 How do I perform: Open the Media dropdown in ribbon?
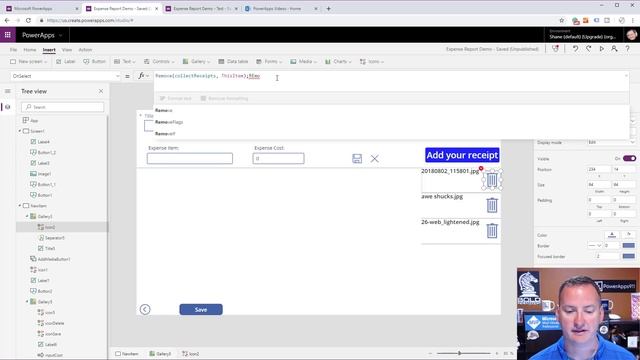tap(304, 62)
